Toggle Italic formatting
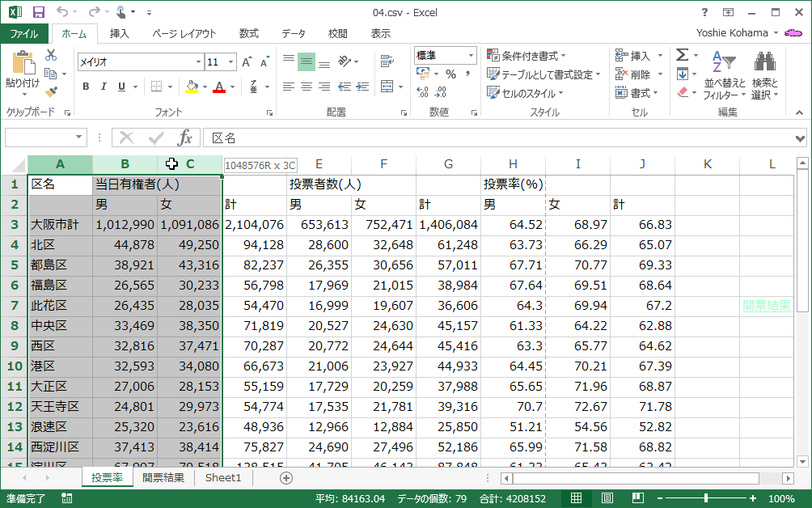Image resolution: width=812 pixels, height=508 pixels. (104, 87)
